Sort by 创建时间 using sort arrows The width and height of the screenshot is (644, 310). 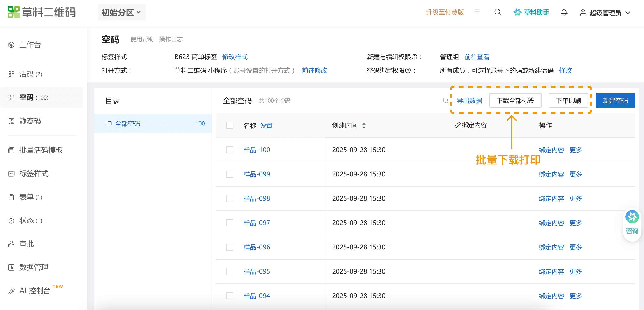click(364, 125)
